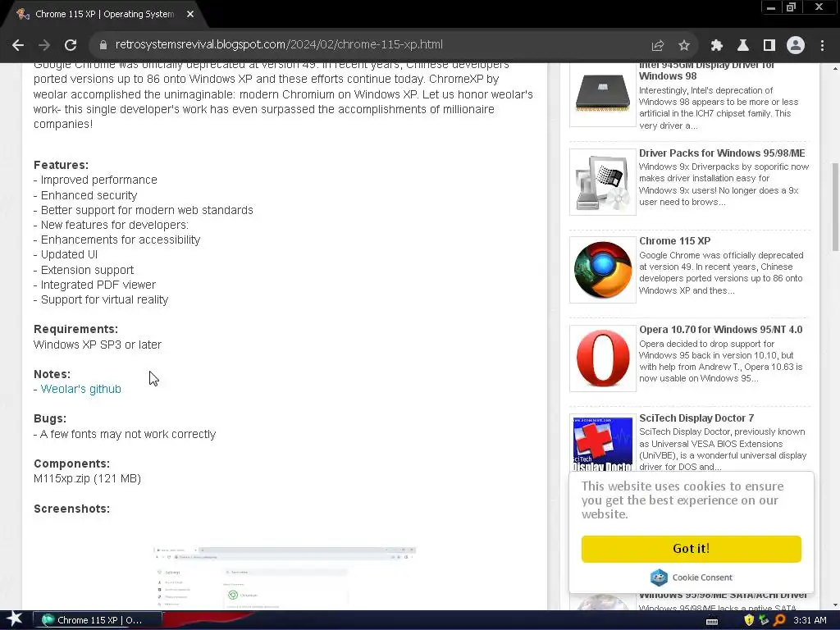Click the 3:31 AM taskbar clock

pos(810,620)
